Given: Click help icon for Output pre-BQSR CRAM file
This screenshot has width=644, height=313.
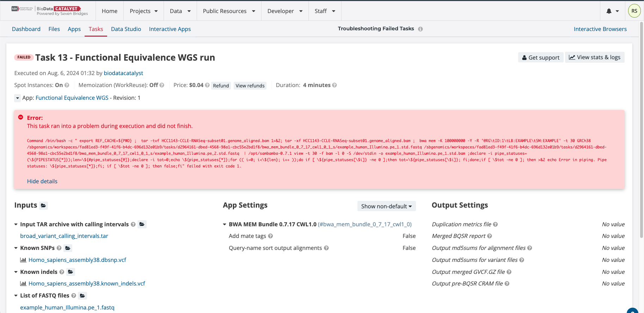Looking at the screenshot, I should pyautogui.click(x=507, y=283).
